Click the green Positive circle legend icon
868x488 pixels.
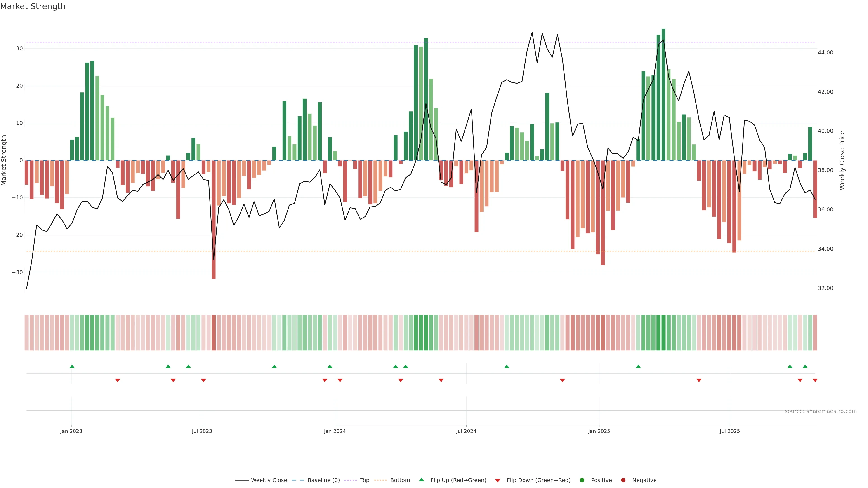(x=582, y=480)
